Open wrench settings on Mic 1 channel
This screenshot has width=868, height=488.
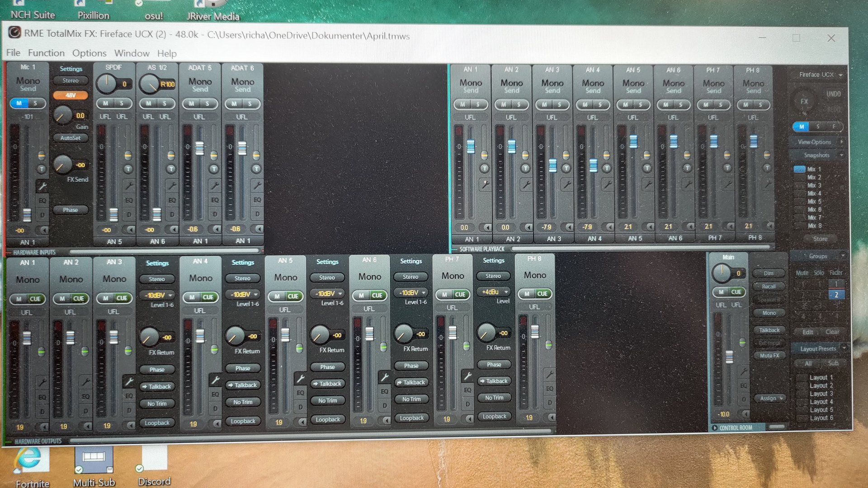pyautogui.click(x=42, y=186)
